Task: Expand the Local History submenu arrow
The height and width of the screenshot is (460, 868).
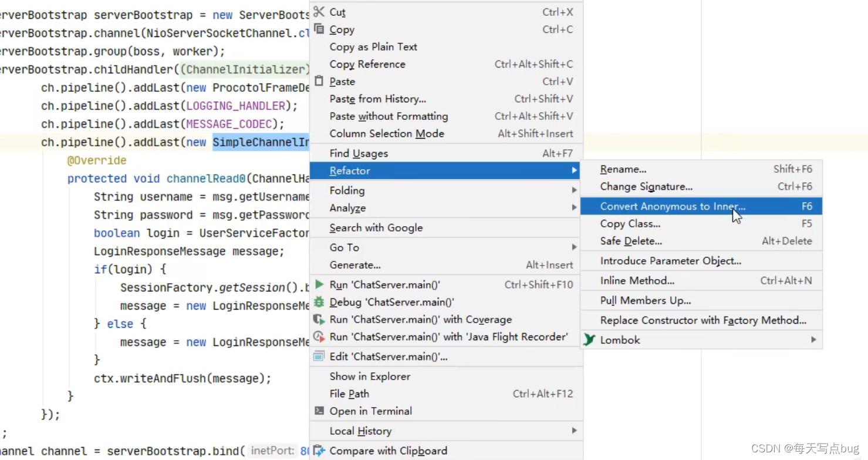Action: [574, 431]
